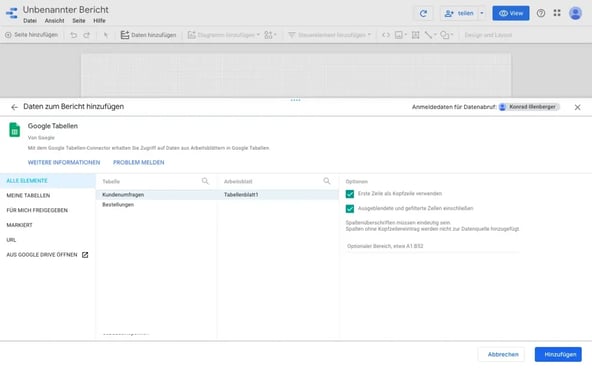Refresh data with the reload icon
The width and height of the screenshot is (592, 370).
click(423, 13)
